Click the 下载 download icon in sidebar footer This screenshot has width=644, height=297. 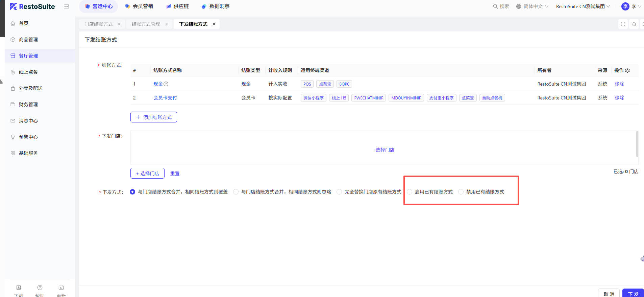(x=19, y=288)
